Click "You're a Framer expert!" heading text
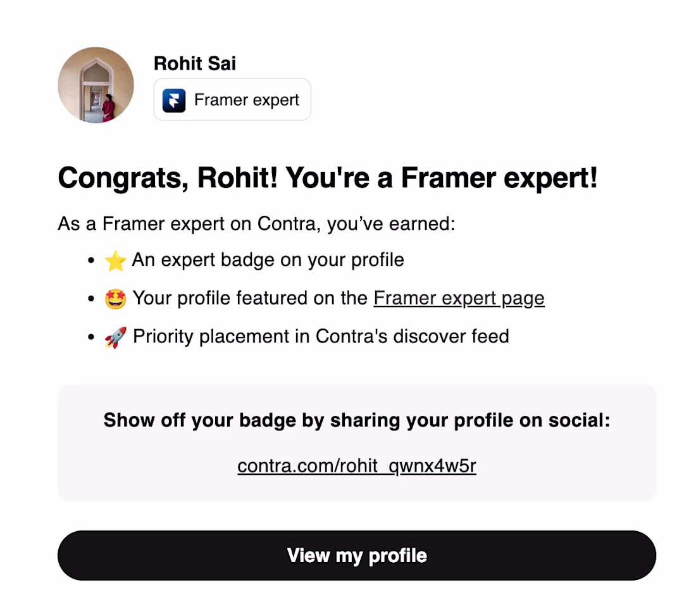696x616 pixels. (442, 179)
